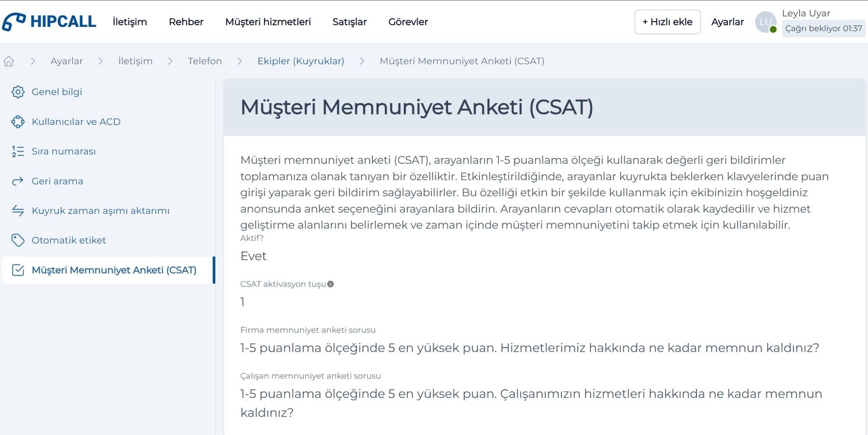Click the Çağrı bekliyor status badge
This screenshot has width=868, height=435.
point(823,28)
